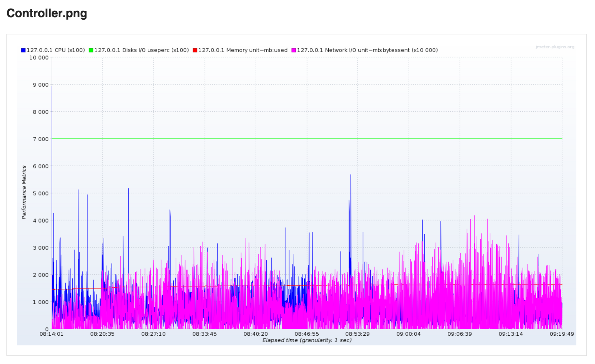
Task: Click the 4 000 y-axis value
Action: (x=41, y=221)
